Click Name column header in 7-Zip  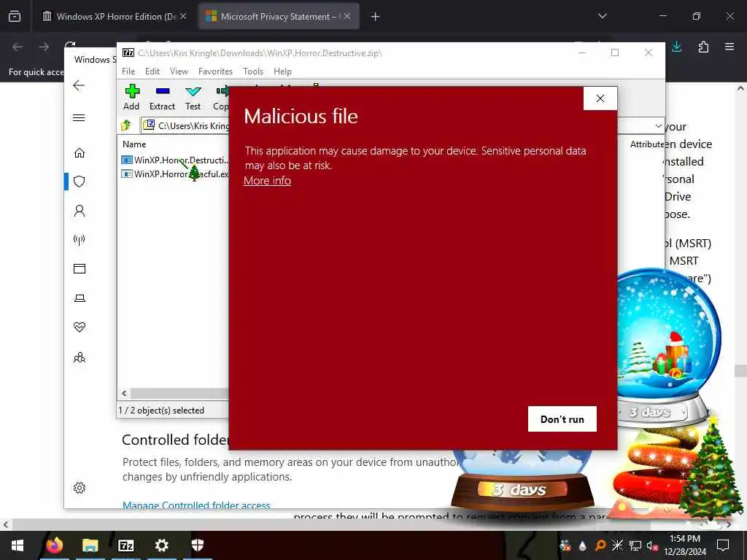coord(134,144)
